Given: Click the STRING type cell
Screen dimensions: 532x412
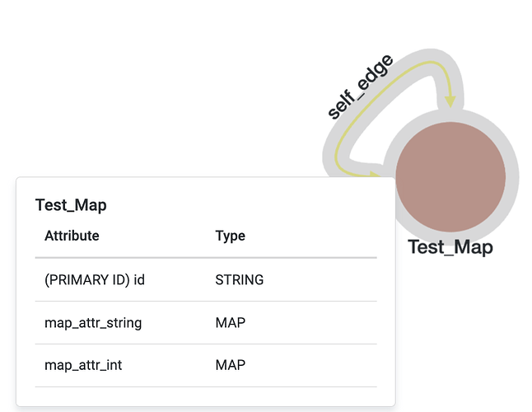Looking at the screenshot, I should (x=239, y=279).
